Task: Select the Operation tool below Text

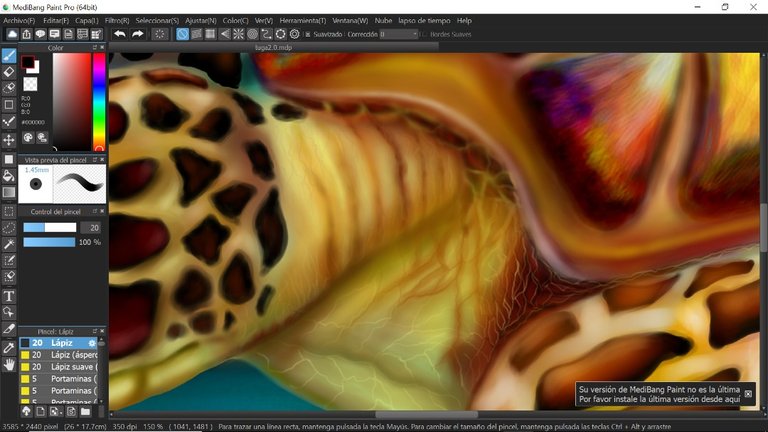Action: (9, 312)
